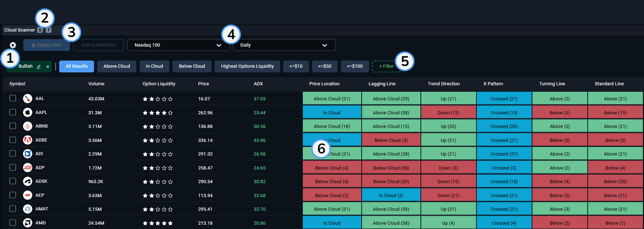
Task: Select the ADBE row checkbox
Action: click(x=13, y=140)
